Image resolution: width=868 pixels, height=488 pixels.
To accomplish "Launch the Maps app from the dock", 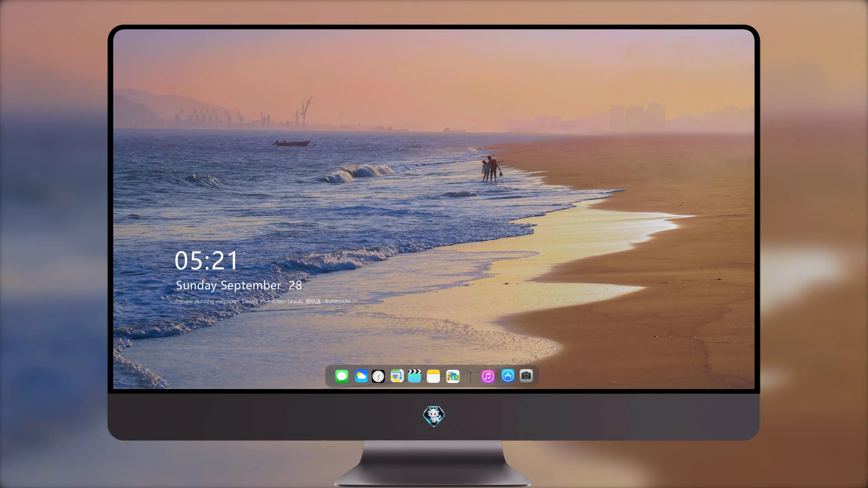I will [397, 376].
